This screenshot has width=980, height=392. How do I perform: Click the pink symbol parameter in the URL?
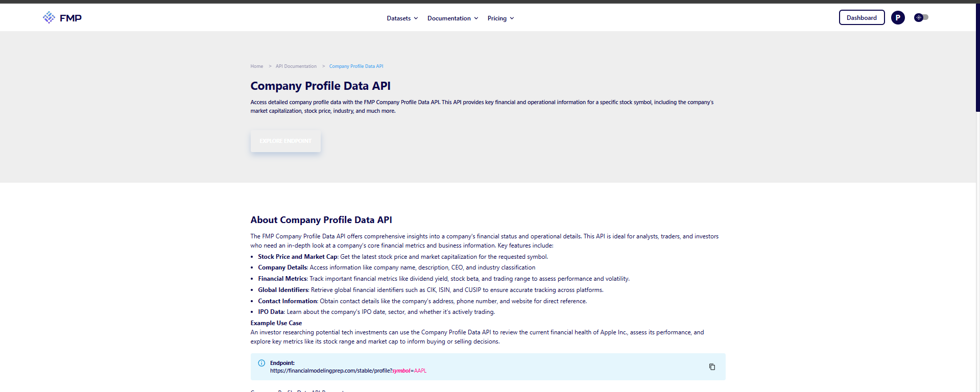coord(401,371)
